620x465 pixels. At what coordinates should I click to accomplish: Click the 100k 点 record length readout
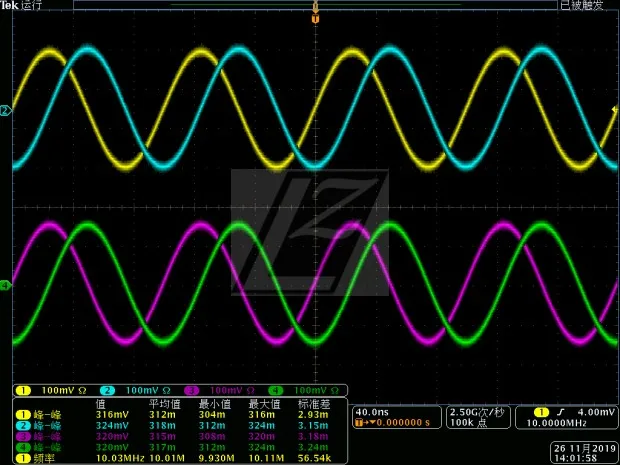coord(470,422)
